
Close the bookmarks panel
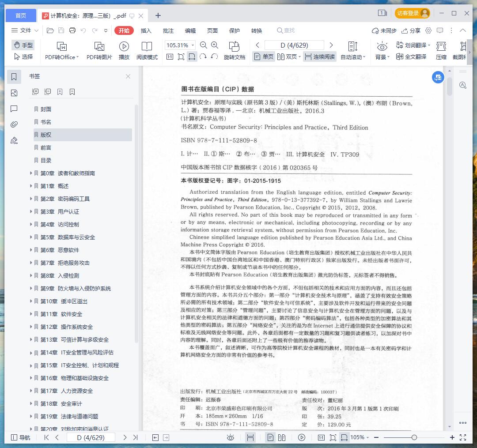tap(128, 76)
